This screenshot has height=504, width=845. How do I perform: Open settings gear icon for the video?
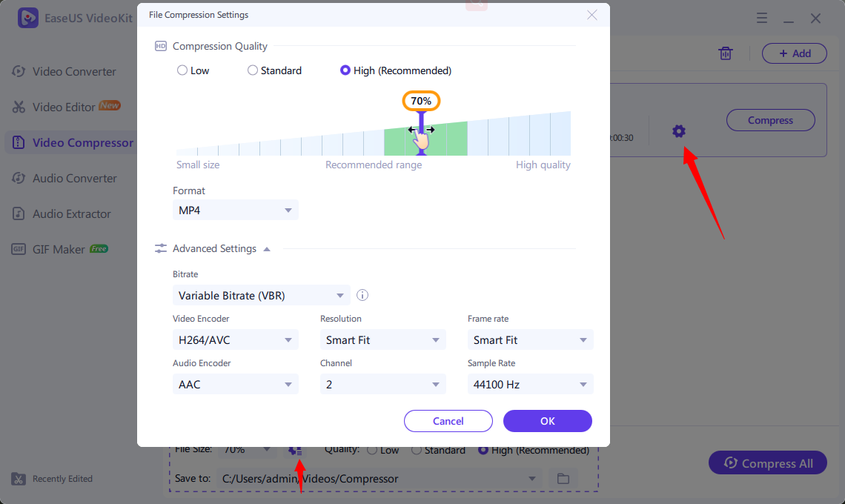pos(678,131)
